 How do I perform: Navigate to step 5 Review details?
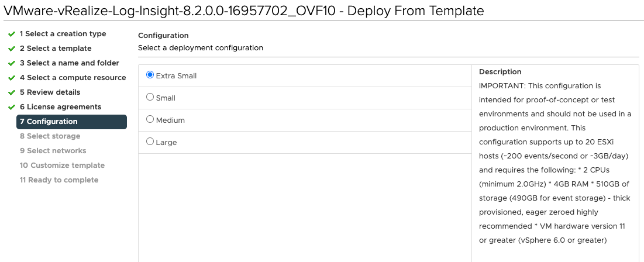pyautogui.click(x=50, y=92)
